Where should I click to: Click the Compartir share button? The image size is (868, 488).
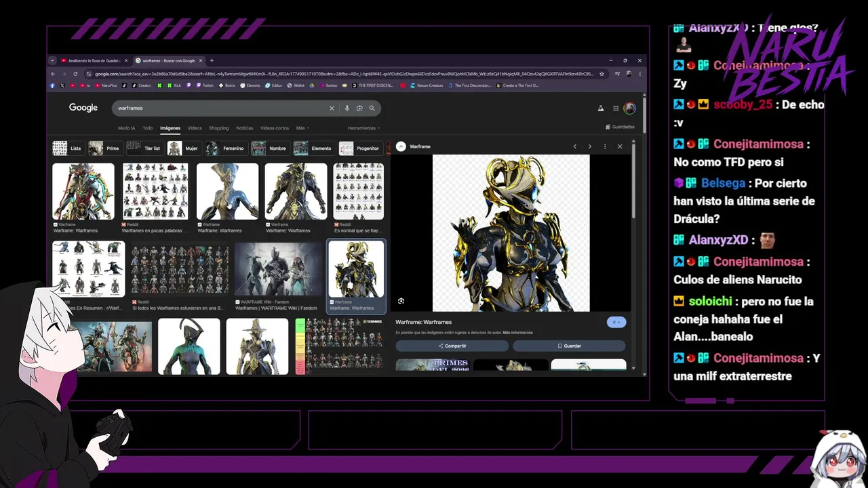[x=452, y=346]
